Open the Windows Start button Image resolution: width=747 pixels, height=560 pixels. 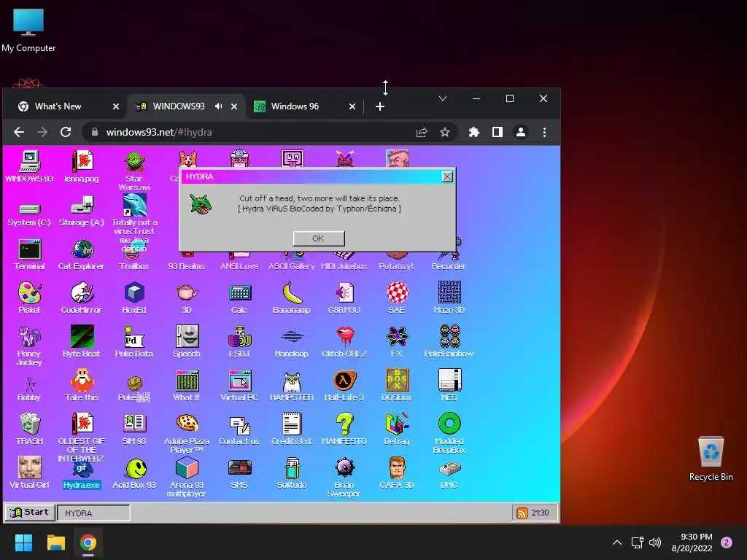tap(24, 542)
